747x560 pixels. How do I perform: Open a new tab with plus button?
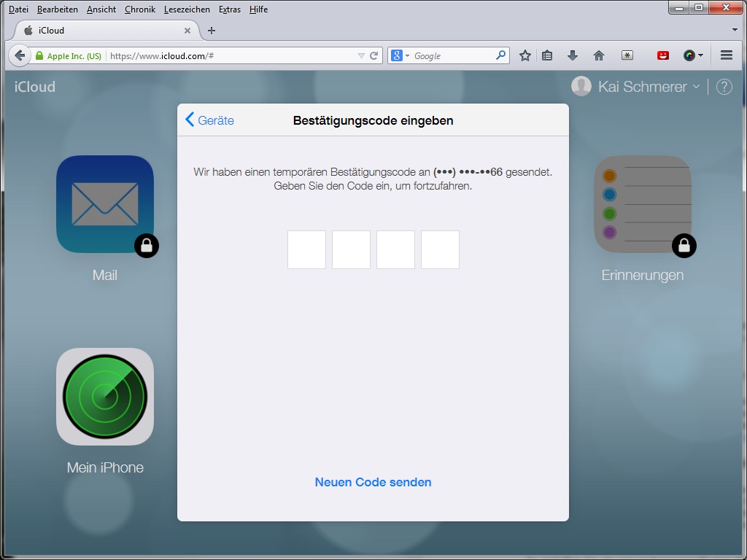(x=212, y=31)
